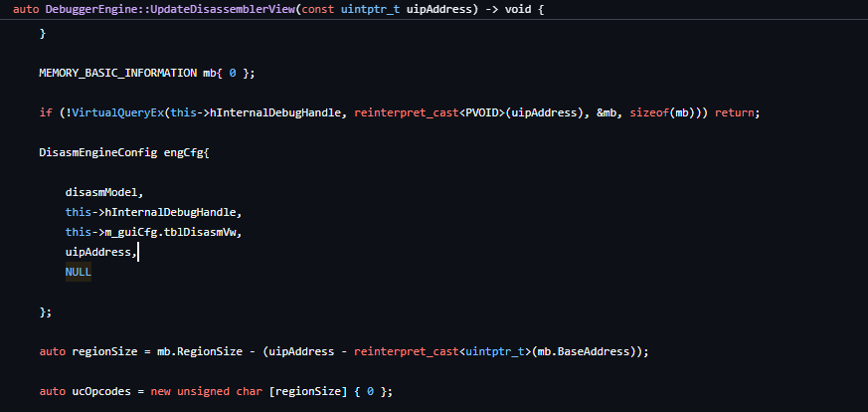Click 'this->hInternalDebugHandle,' initializer line

tap(154, 213)
